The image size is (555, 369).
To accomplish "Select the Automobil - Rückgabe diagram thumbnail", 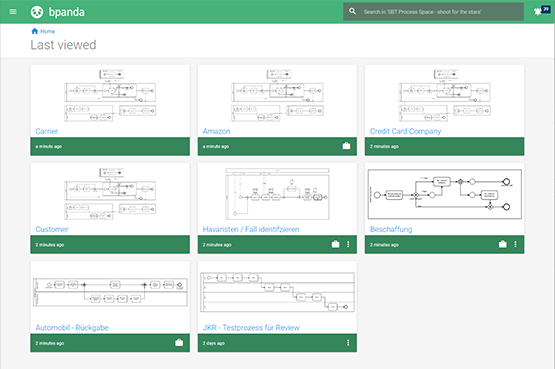I will (110, 292).
